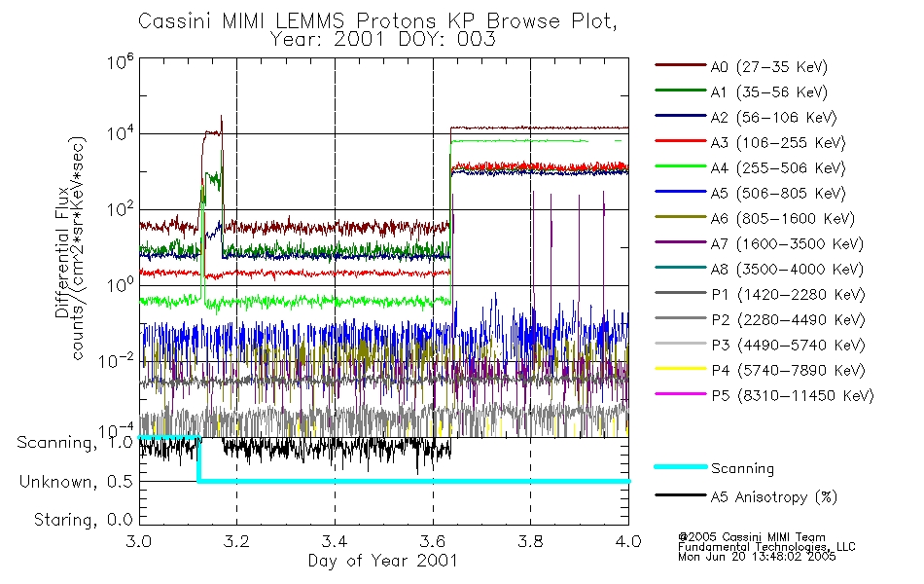Click the Year: 2001 DOY: 003 subtitle
Screen dimensions: 924x584
(383, 40)
